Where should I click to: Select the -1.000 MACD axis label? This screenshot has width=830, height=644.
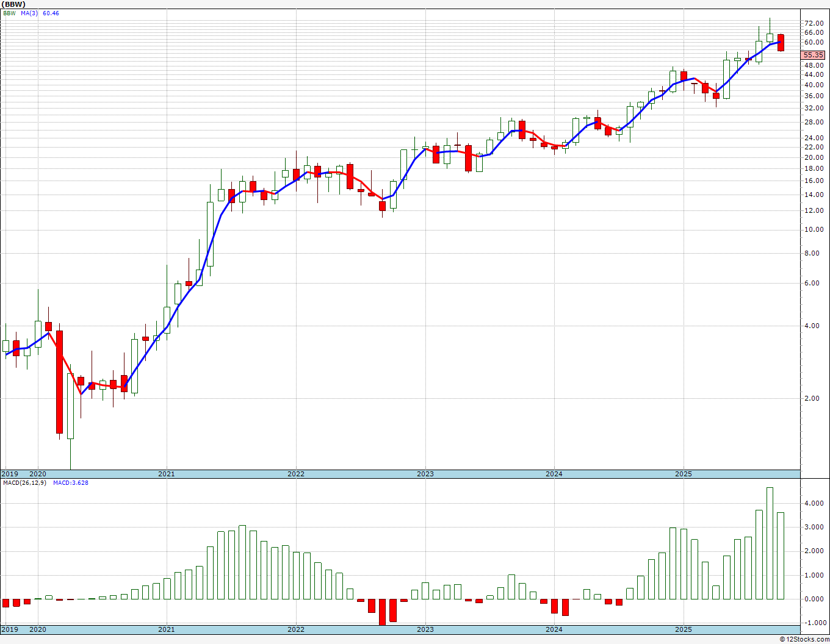[x=814, y=623]
